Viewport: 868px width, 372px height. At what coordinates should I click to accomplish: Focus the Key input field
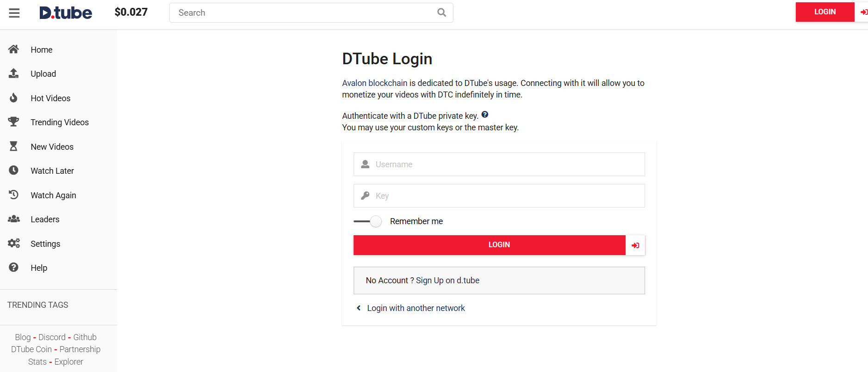click(499, 196)
